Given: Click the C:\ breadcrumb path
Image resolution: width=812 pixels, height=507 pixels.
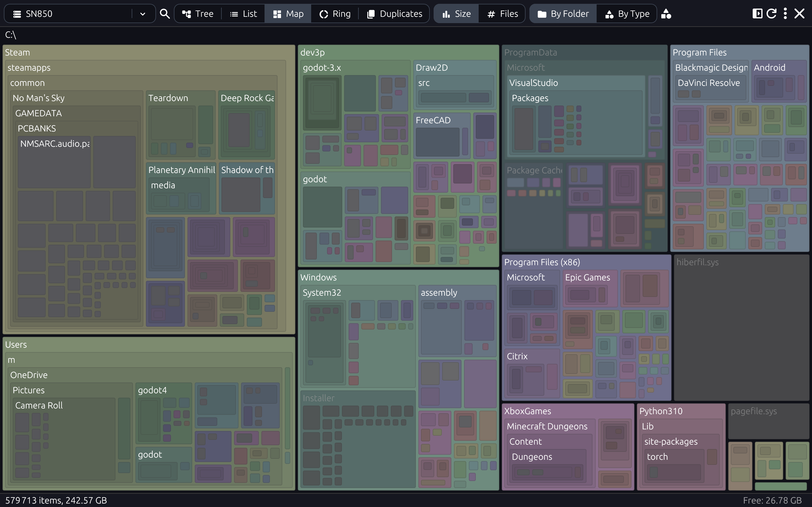Looking at the screenshot, I should click(10, 35).
